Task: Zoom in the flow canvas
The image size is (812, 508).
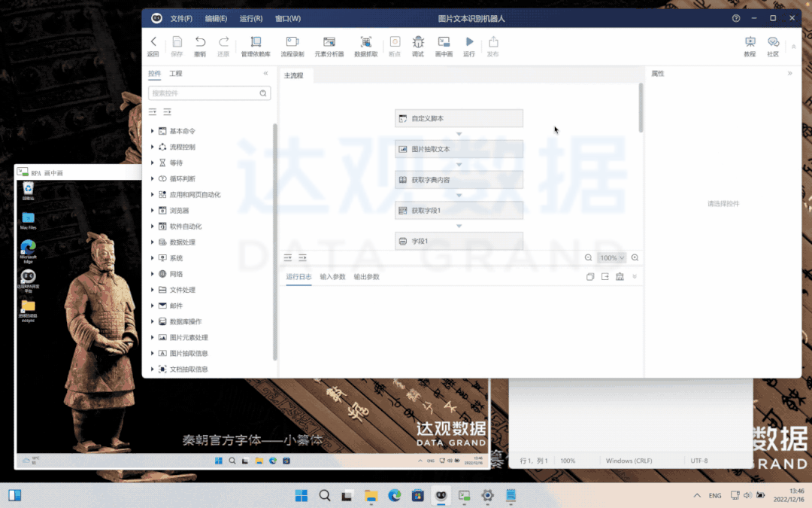Action: pyautogui.click(x=635, y=257)
